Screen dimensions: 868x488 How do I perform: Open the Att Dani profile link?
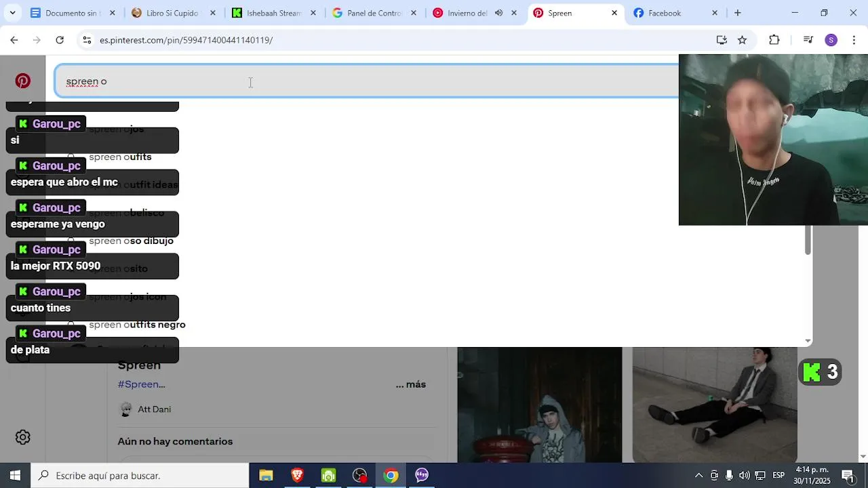(x=155, y=409)
